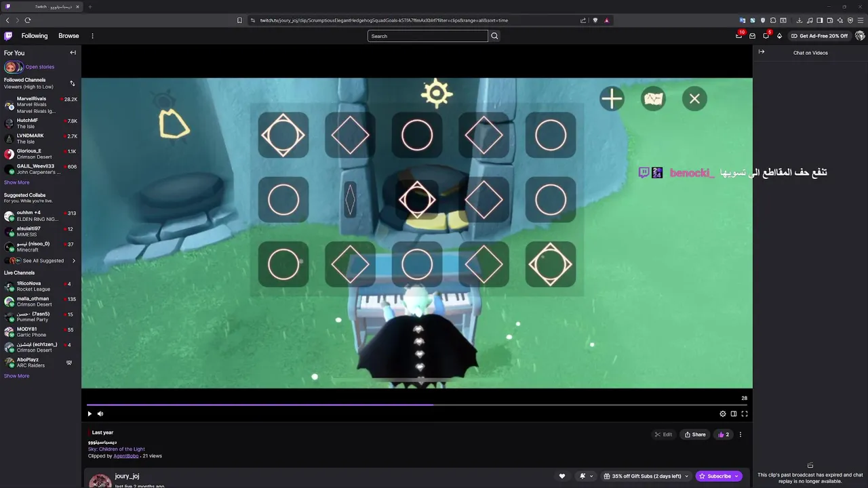
Task: Open Brave main hamburger menu
Action: point(860,20)
